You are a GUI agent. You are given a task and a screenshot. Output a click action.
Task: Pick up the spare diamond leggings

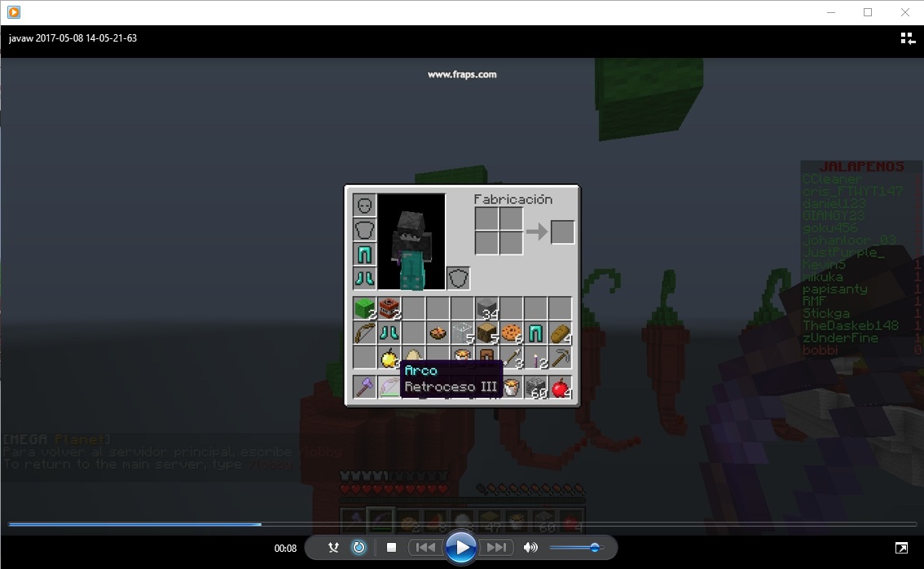[535, 333]
